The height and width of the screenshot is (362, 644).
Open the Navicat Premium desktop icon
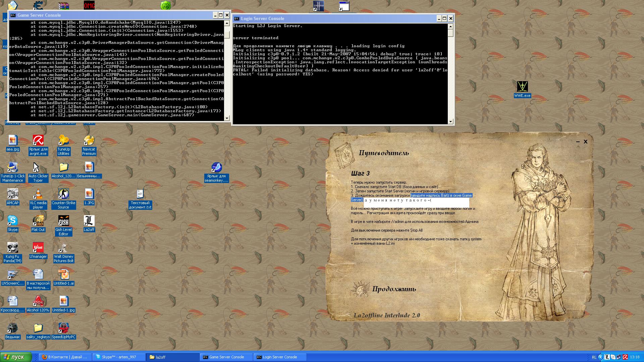(89, 141)
